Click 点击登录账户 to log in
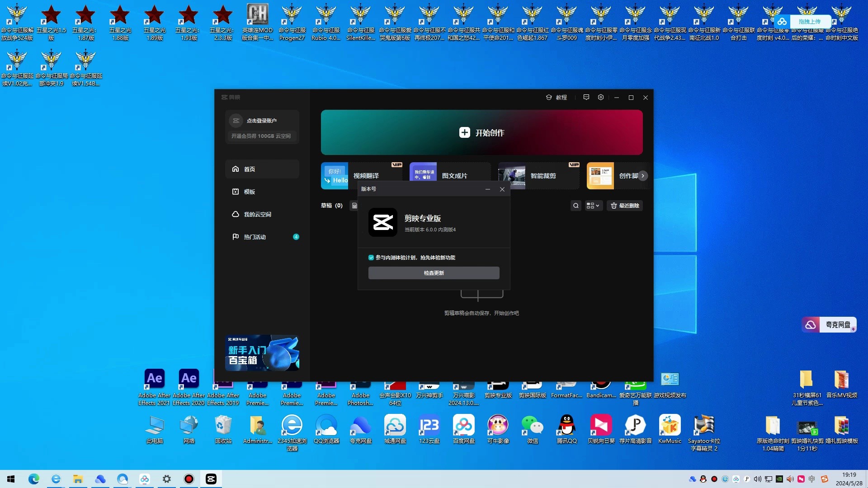 tap(261, 121)
